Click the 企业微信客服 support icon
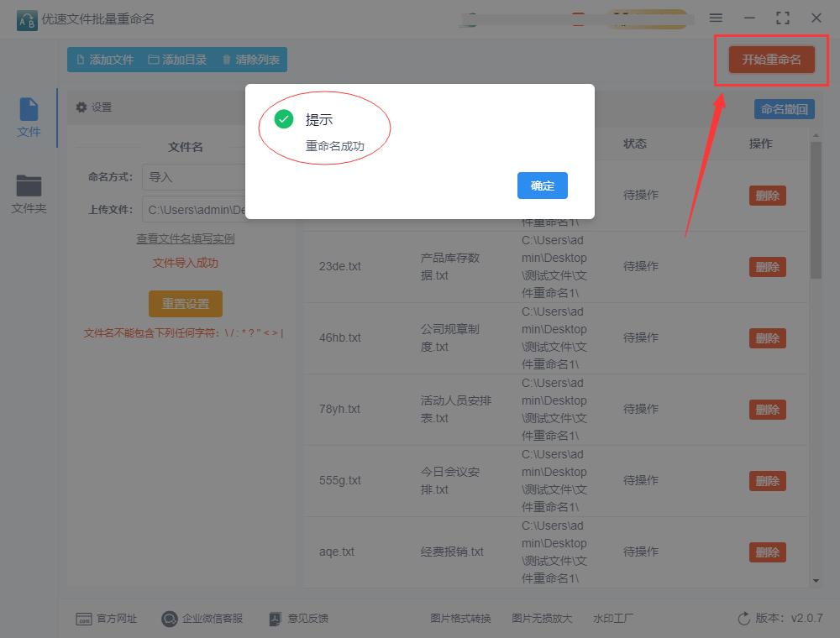This screenshot has height=638, width=840. tap(168, 618)
